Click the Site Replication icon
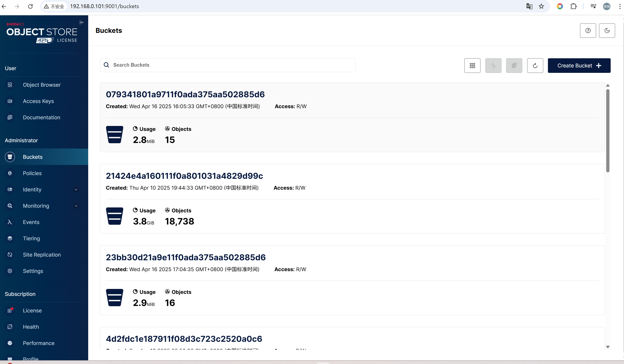The image size is (624, 364). (x=10, y=255)
